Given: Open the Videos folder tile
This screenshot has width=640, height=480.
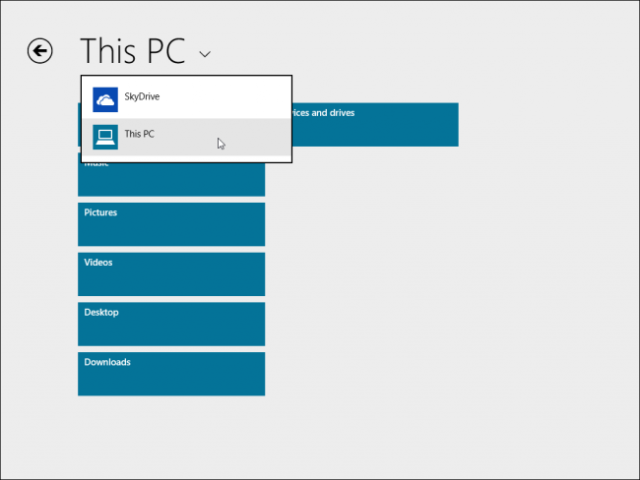Looking at the screenshot, I should (x=171, y=274).
